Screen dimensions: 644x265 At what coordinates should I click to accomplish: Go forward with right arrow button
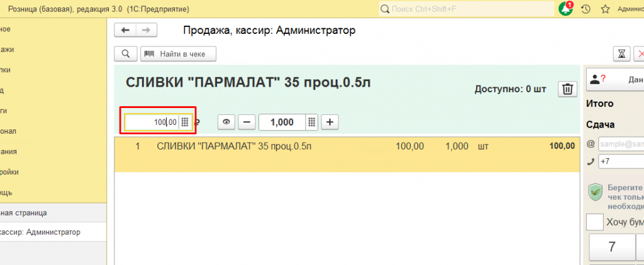pos(146,30)
